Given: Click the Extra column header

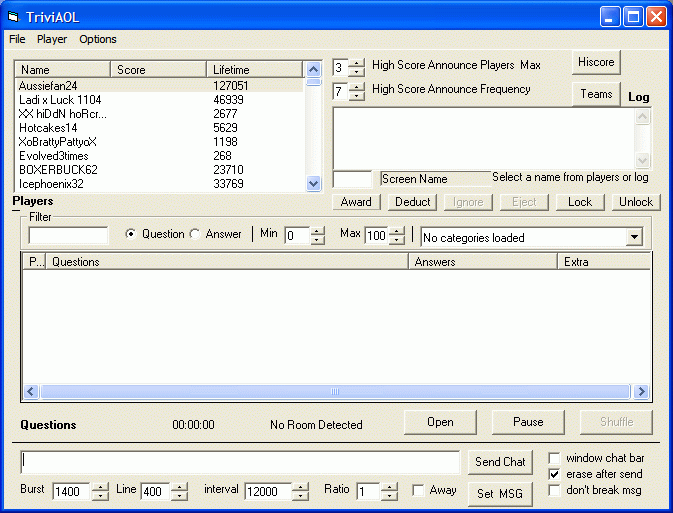Looking at the screenshot, I should [x=604, y=262].
